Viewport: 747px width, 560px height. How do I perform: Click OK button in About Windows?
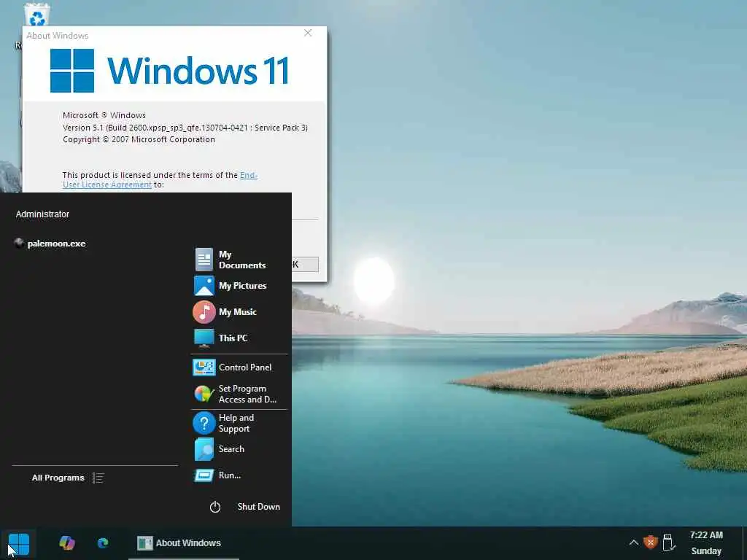click(x=305, y=264)
